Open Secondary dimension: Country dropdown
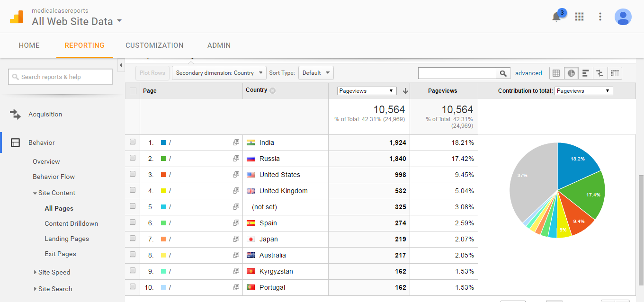 (219, 73)
